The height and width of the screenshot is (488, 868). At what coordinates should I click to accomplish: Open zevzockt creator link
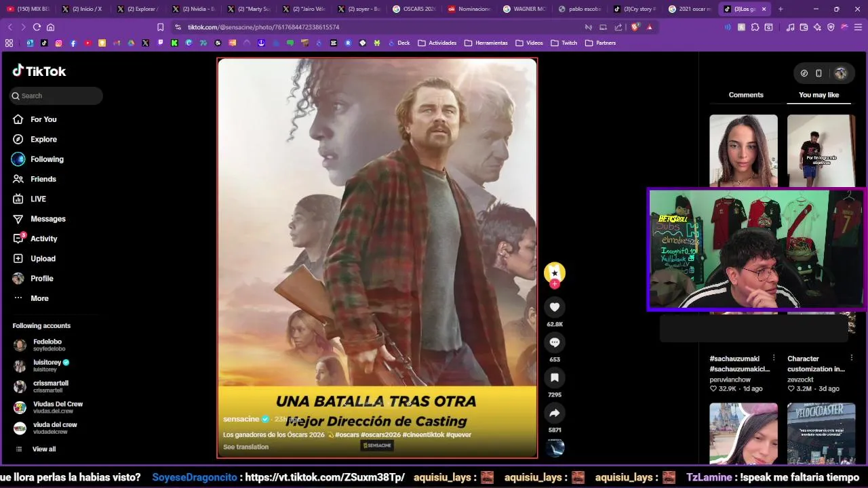(x=800, y=380)
